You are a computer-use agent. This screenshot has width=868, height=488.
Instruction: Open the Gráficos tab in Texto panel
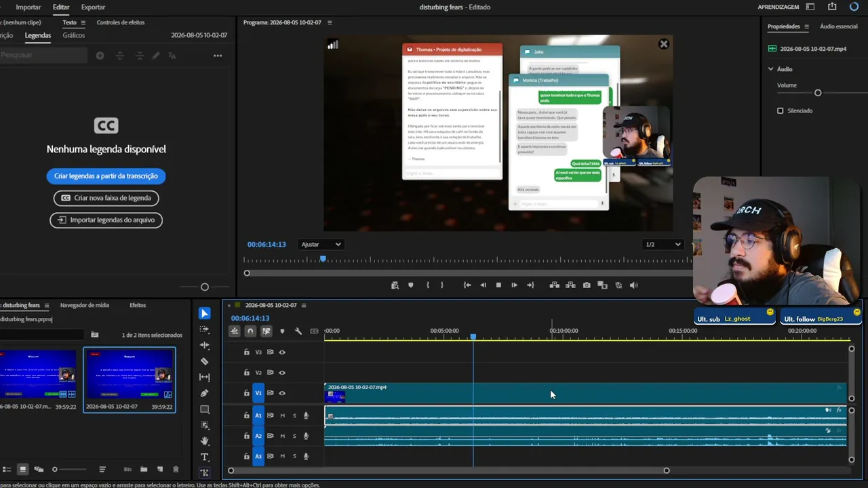74,35
